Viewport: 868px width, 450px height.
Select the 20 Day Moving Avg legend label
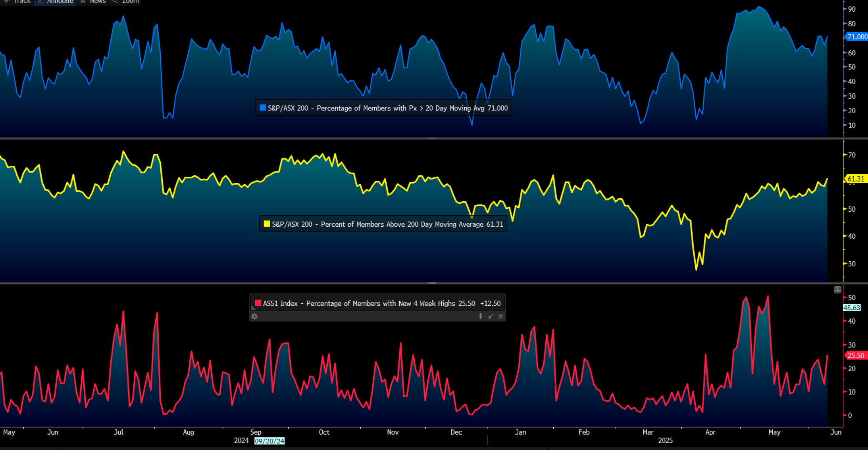388,108
